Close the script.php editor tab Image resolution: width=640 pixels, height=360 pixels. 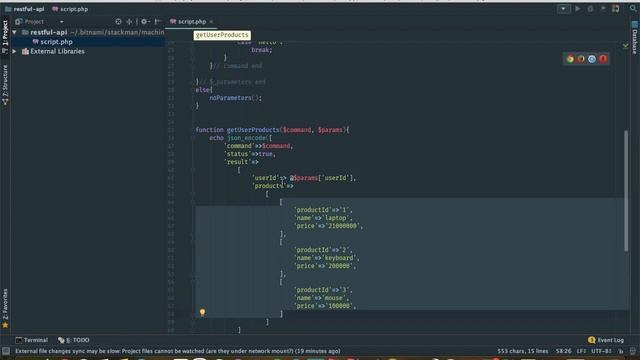(211, 22)
